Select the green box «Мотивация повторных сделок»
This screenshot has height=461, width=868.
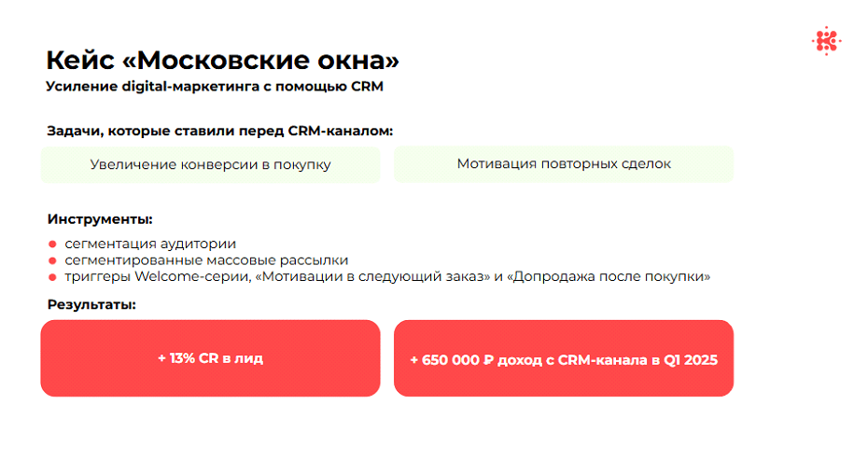coord(564,164)
